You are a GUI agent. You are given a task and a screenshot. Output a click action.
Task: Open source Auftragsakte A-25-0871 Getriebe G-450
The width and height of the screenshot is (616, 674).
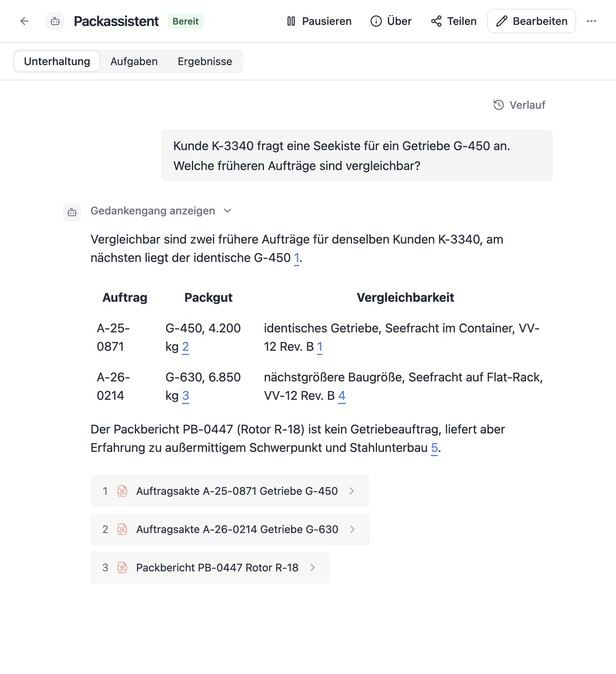coord(230,491)
